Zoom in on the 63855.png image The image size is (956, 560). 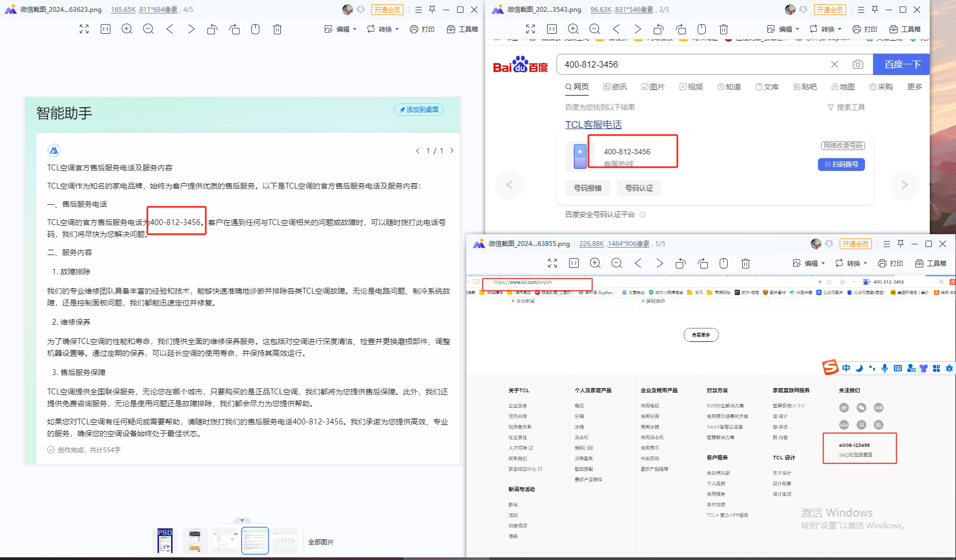tap(595, 263)
